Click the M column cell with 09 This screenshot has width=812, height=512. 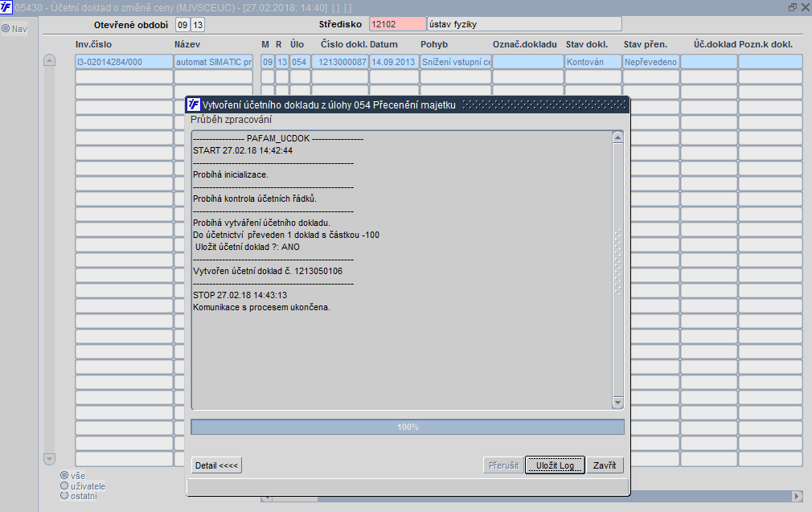(267, 62)
